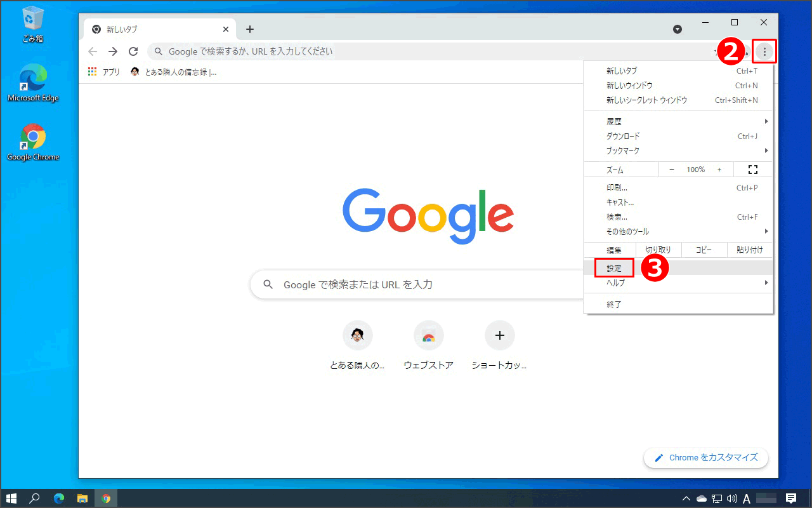Open アプリ bookmarks shortcut
This screenshot has width=812, height=508.
click(x=104, y=72)
